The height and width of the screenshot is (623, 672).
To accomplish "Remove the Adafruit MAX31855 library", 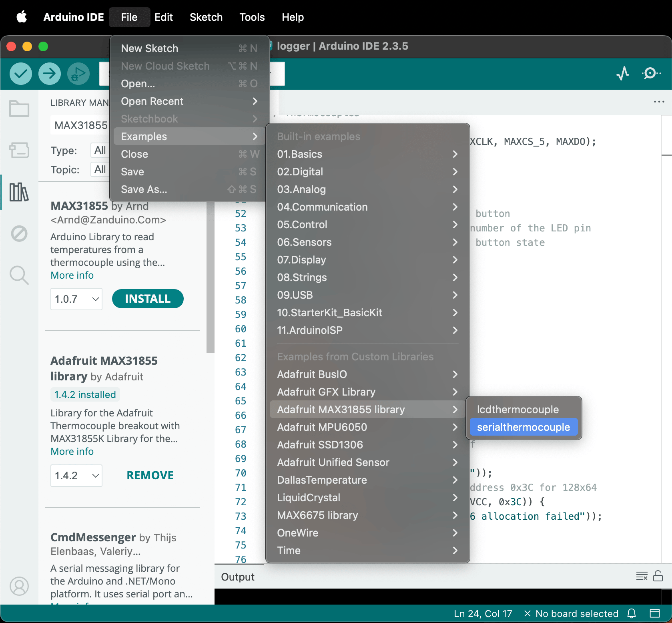I will pos(150,475).
